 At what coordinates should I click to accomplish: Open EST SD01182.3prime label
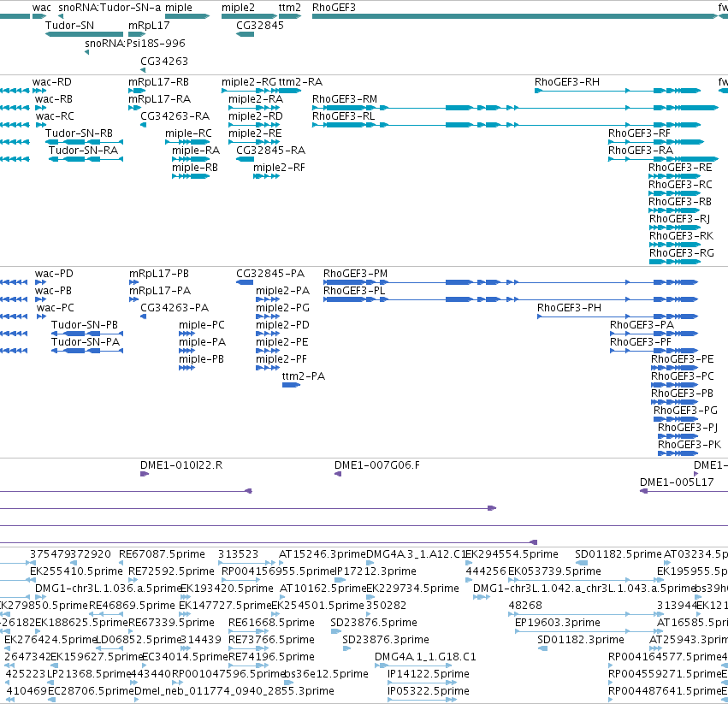(x=581, y=640)
